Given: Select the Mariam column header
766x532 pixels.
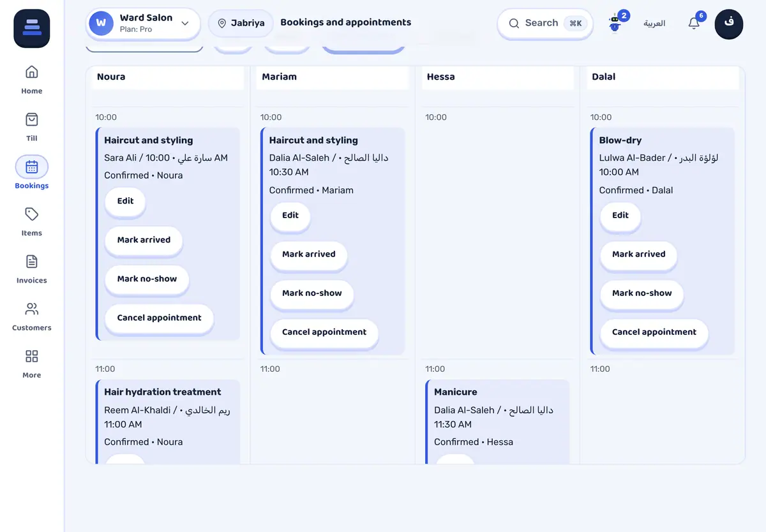Looking at the screenshot, I should pyautogui.click(x=332, y=77).
